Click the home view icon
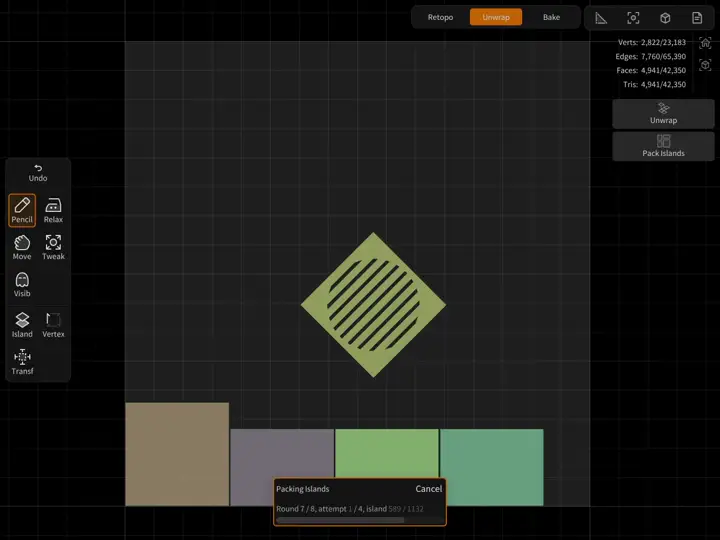Screen dimensions: 720x540 point(705,43)
